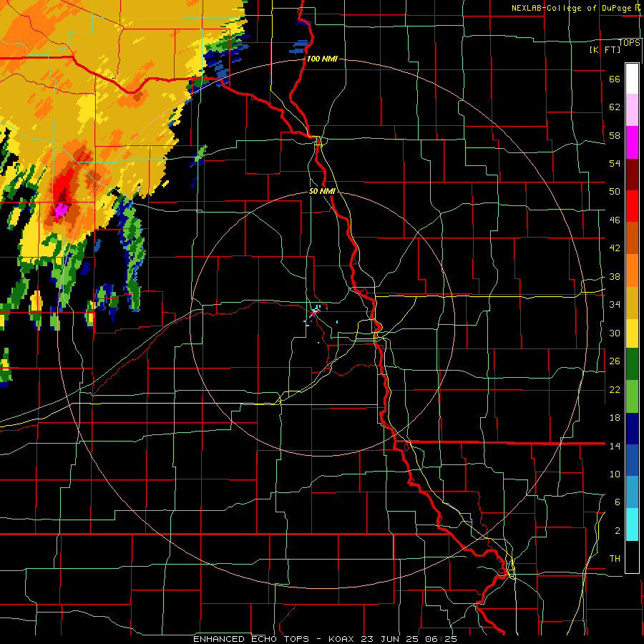
Task: Click the 30 legend value label
Action: [x=615, y=333]
